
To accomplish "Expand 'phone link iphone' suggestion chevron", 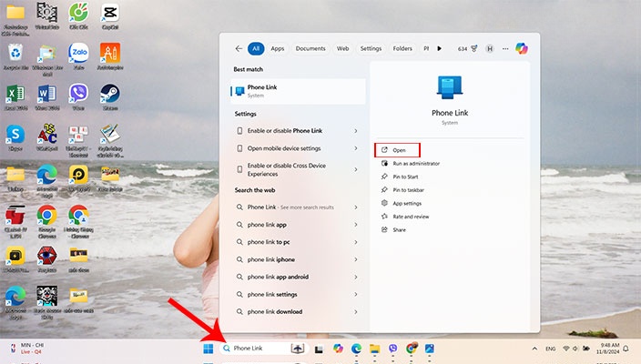I will pos(356,259).
